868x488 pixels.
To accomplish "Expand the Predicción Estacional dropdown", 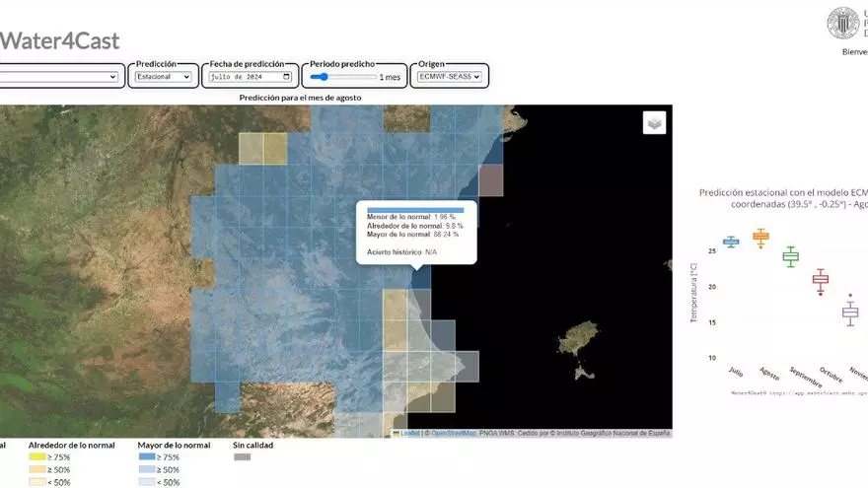I will point(164,77).
